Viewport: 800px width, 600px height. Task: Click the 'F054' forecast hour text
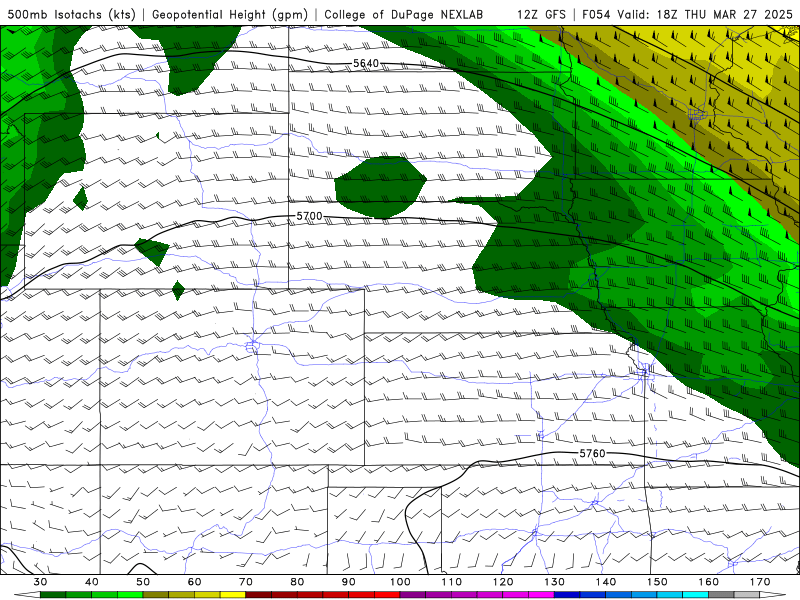[596, 14]
